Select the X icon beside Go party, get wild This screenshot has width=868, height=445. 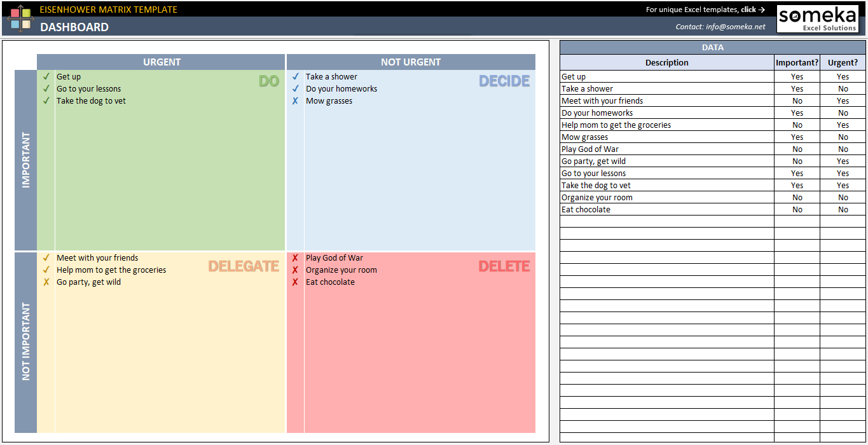45,282
